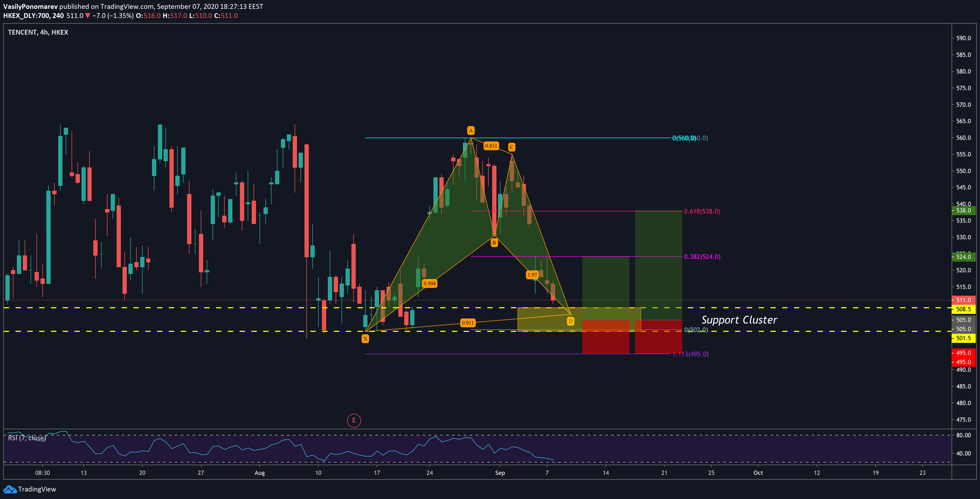This screenshot has width=980, height=499.
Task: Click the 590.0 price scale label
Action: (x=964, y=38)
